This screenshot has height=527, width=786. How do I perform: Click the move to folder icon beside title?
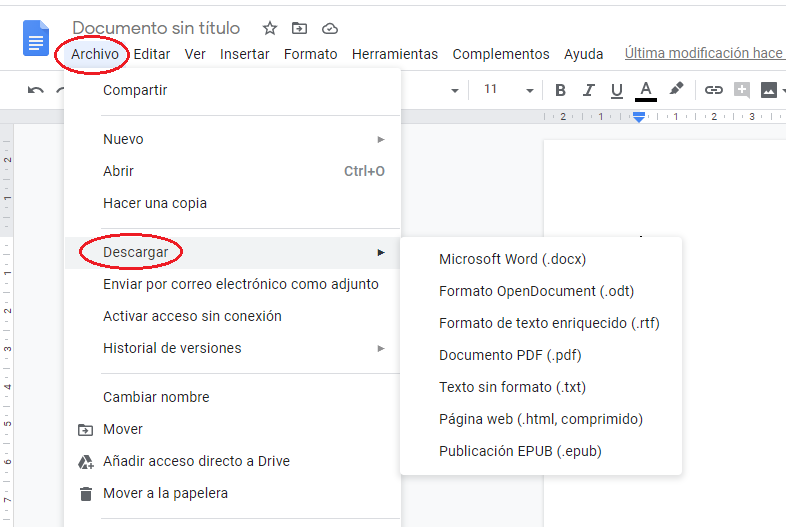coord(300,28)
